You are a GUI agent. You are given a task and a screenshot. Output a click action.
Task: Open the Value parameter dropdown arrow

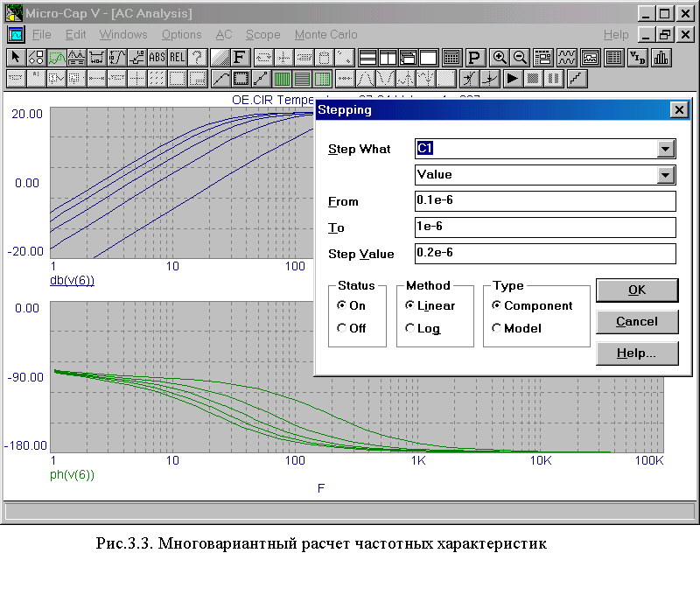click(x=665, y=175)
